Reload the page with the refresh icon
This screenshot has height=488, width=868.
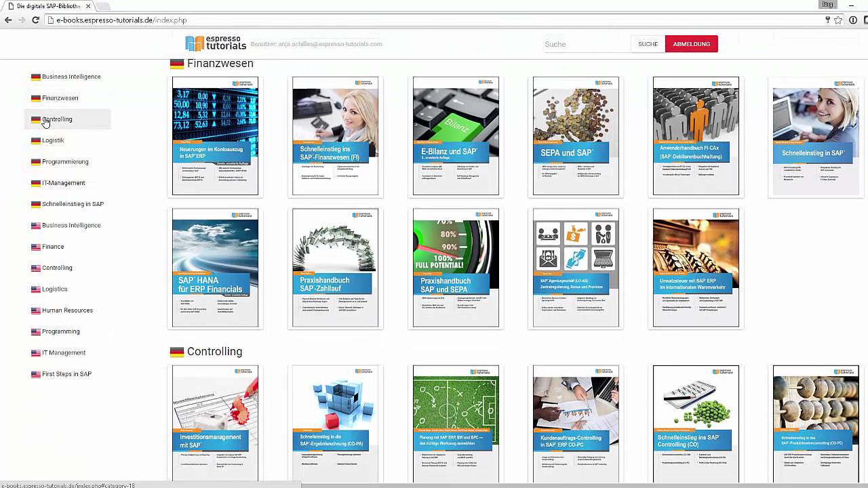pos(35,20)
